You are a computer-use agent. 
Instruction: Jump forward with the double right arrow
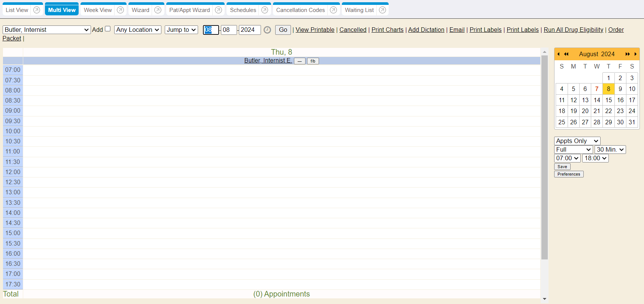[628, 54]
